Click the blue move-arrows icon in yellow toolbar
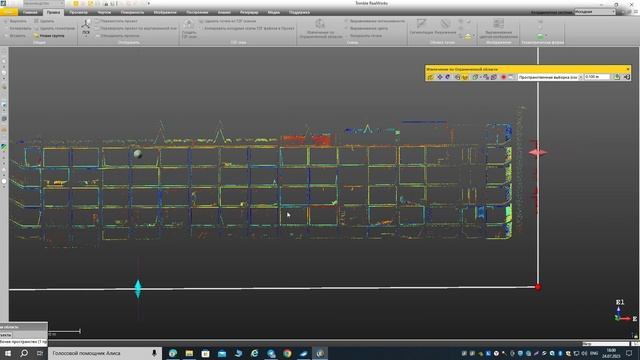 coord(440,77)
